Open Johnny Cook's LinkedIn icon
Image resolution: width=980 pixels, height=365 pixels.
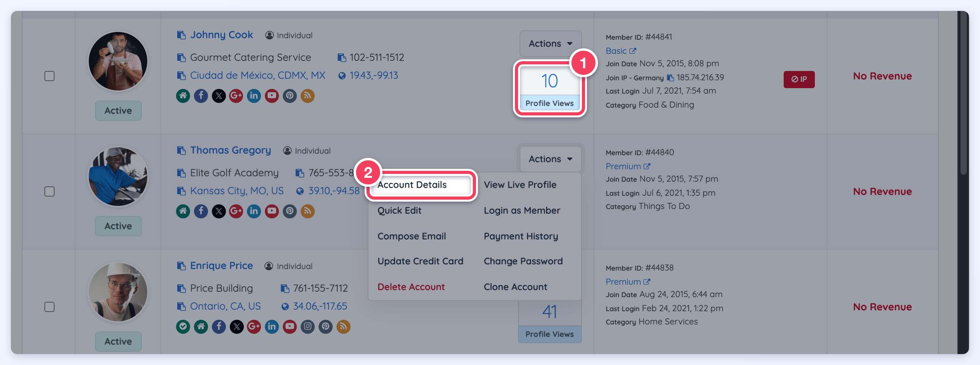click(x=254, y=96)
